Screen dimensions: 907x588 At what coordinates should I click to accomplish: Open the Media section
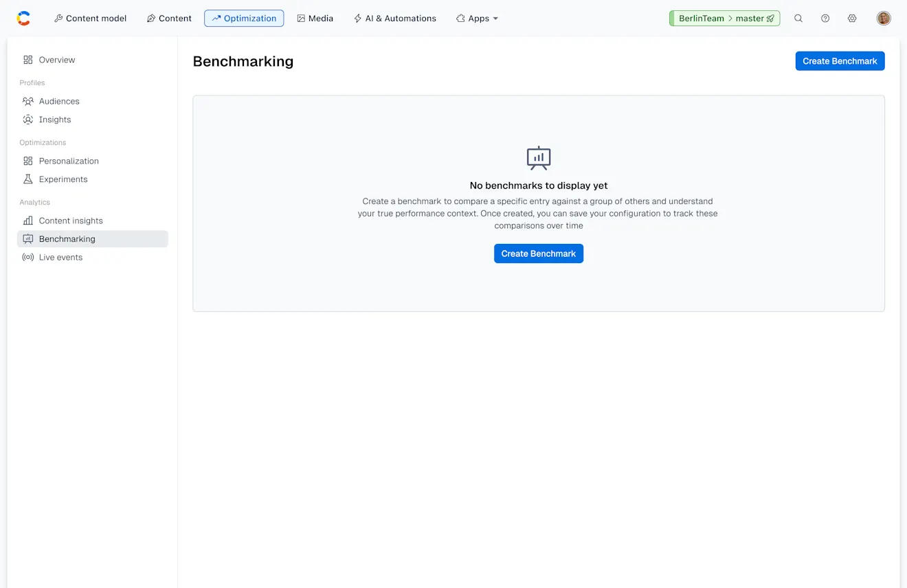click(x=315, y=18)
